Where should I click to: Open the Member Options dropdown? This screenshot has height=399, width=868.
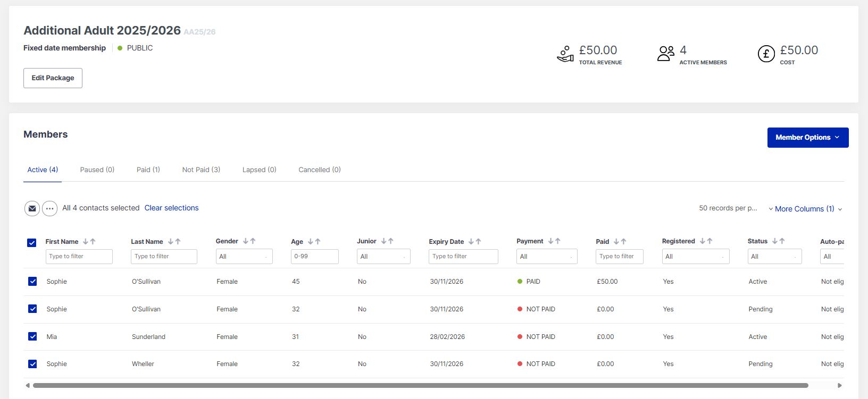(807, 138)
